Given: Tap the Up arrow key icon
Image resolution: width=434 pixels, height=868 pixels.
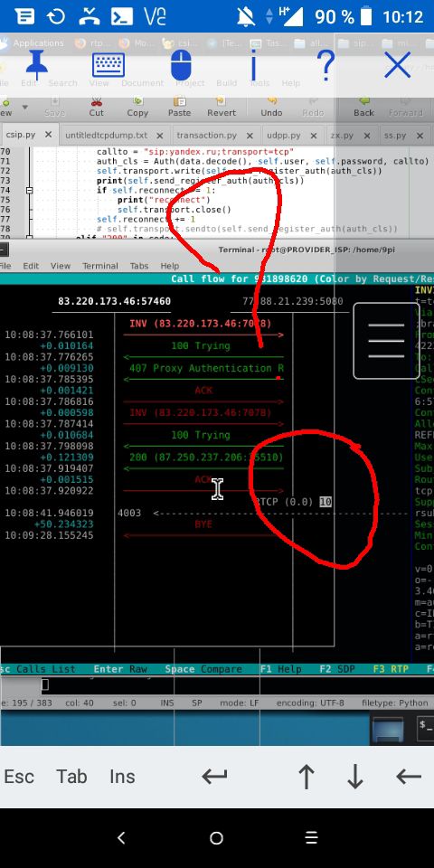Looking at the screenshot, I should pyautogui.click(x=307, y=777).
